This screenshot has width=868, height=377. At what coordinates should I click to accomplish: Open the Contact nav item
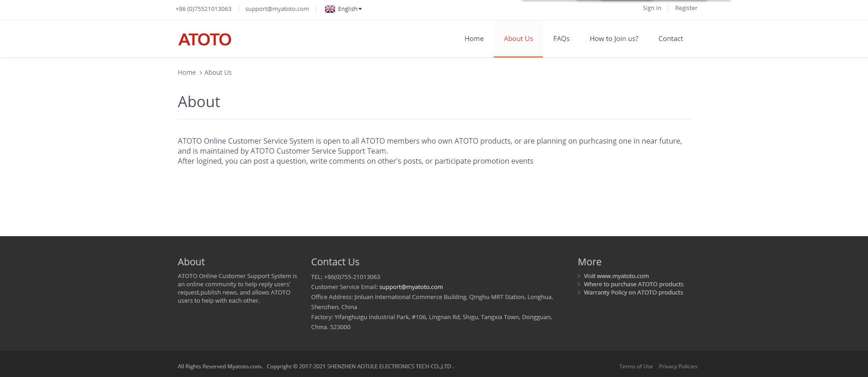pyautogui.click(x=671, y=39)
